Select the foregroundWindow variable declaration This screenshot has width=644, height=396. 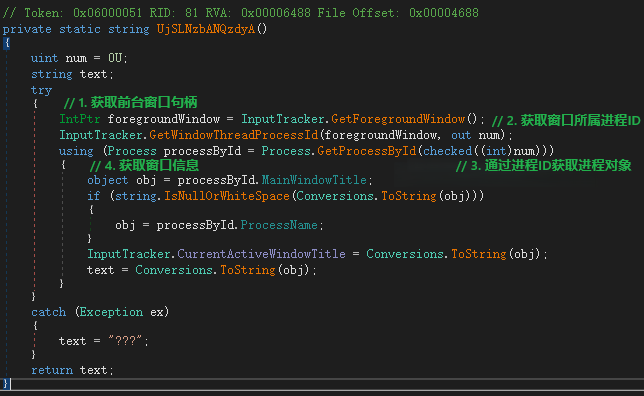(x=164, y=119)
